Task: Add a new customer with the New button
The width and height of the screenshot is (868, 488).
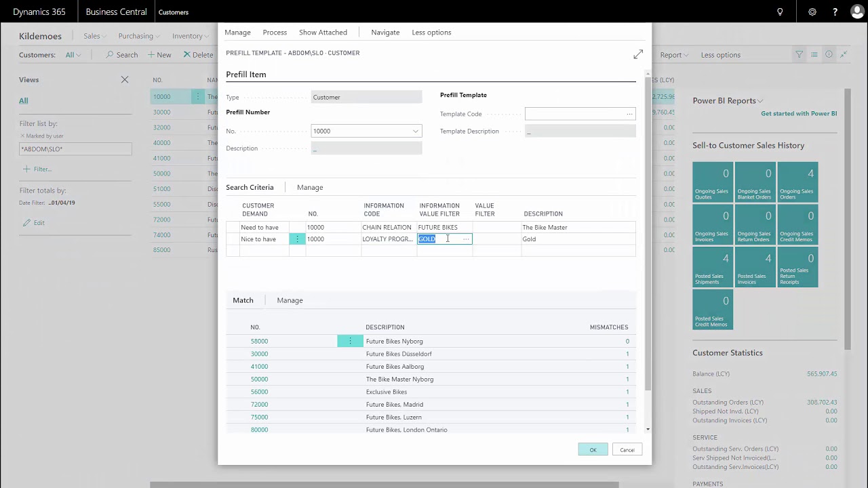Action: tap(159, 55)
